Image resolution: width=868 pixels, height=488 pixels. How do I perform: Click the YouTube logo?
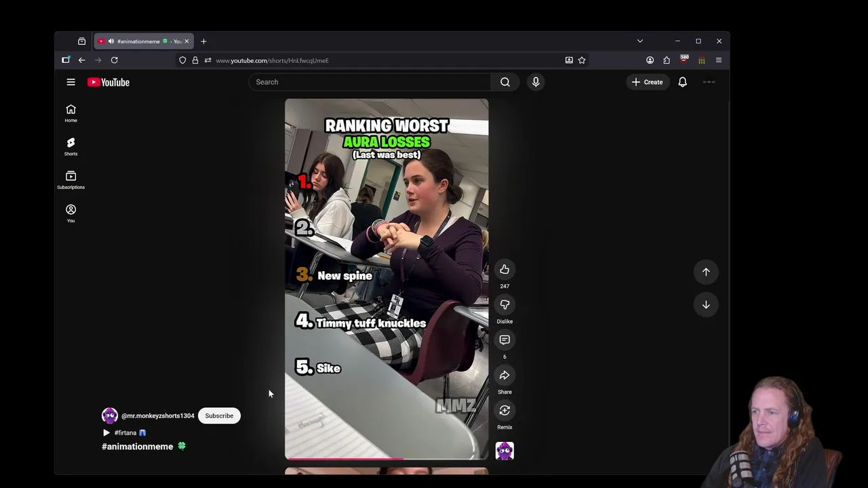click(x=108, y=82)
